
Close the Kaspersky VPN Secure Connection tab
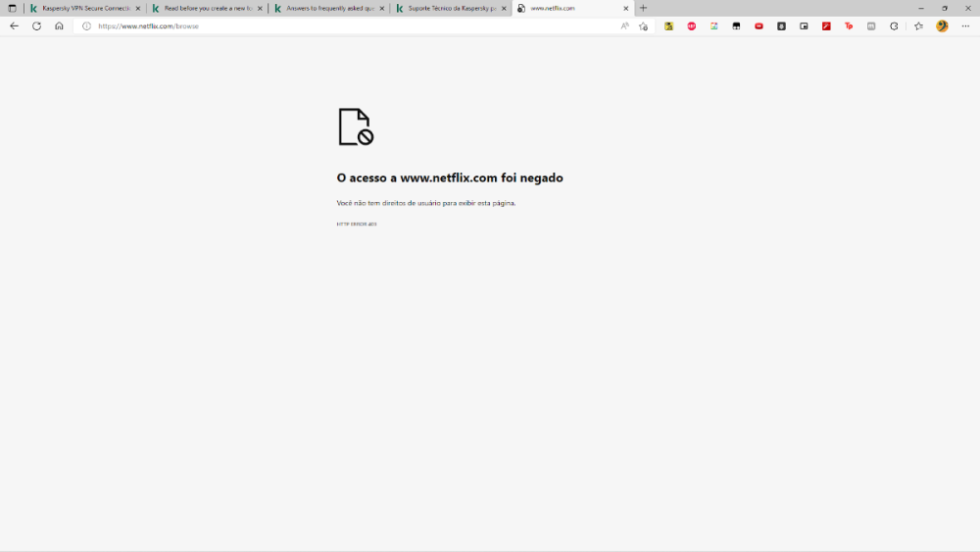pos(138,8)
